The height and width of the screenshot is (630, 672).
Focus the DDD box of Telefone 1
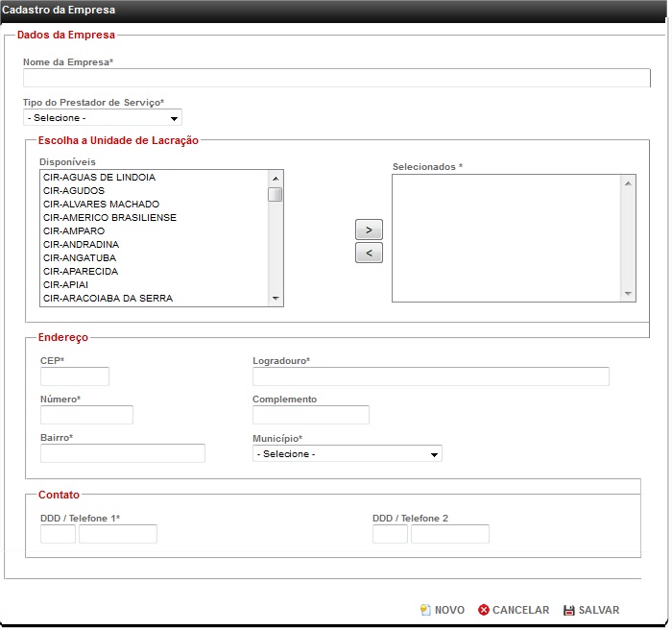(59, 536)
